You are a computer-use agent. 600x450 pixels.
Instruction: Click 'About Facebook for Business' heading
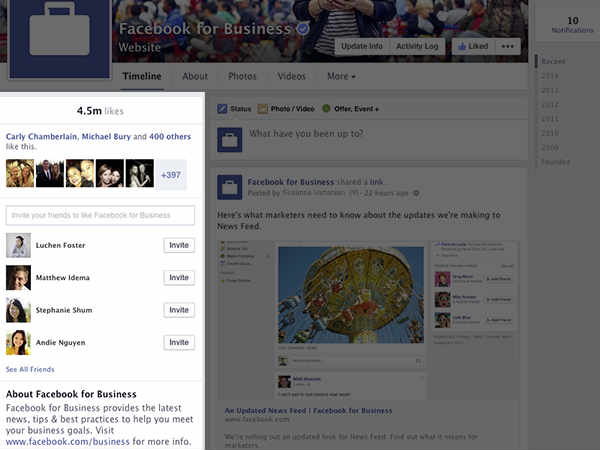(x=71, y=394)
